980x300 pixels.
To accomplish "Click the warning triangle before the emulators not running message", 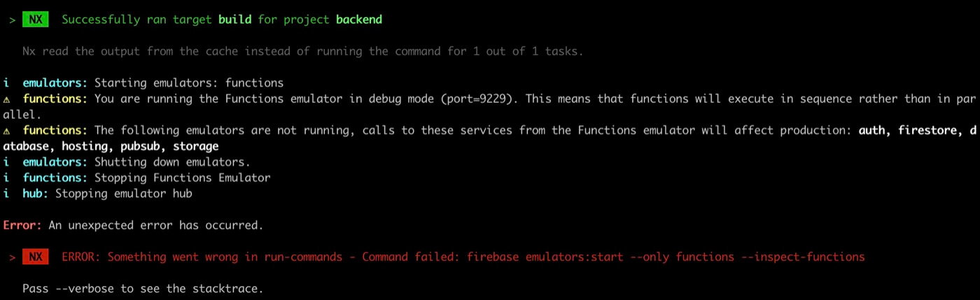I will [6, 131].
